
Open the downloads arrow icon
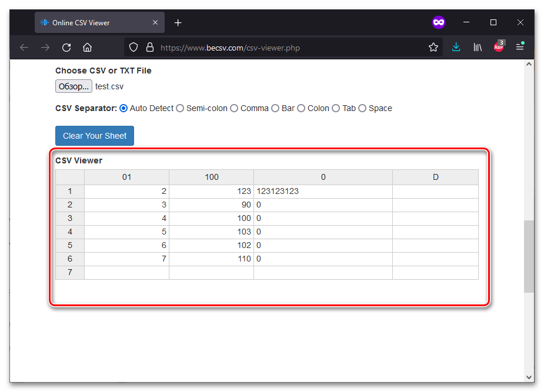456,48
